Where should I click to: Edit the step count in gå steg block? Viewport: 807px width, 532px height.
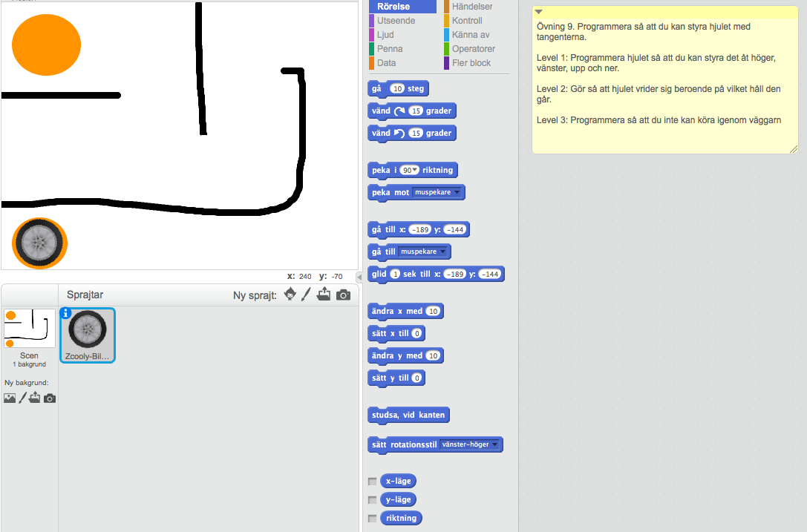tap(396, 88)
